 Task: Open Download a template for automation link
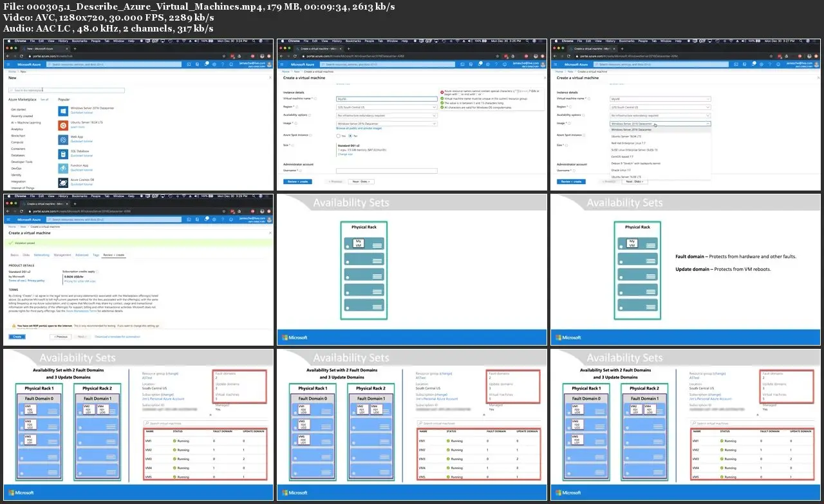click(x=118, y=337)
